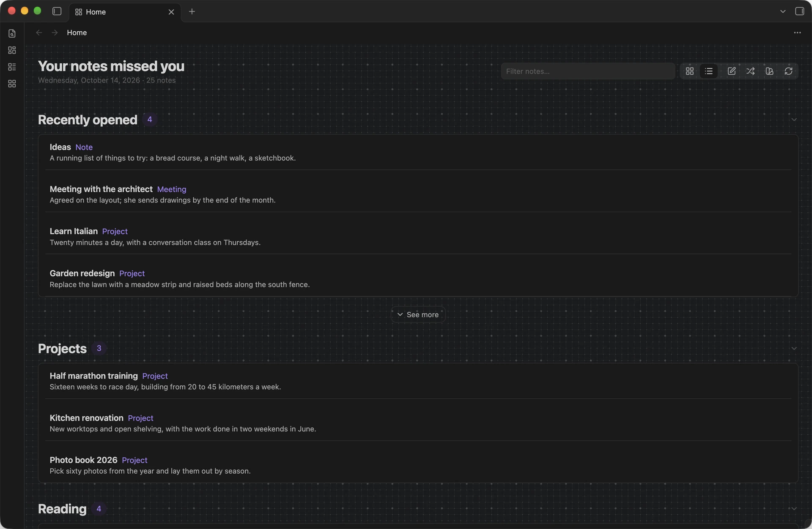Click the Project tag beside Garden redesign
The image size is (812, 529).
coord(132,273)
